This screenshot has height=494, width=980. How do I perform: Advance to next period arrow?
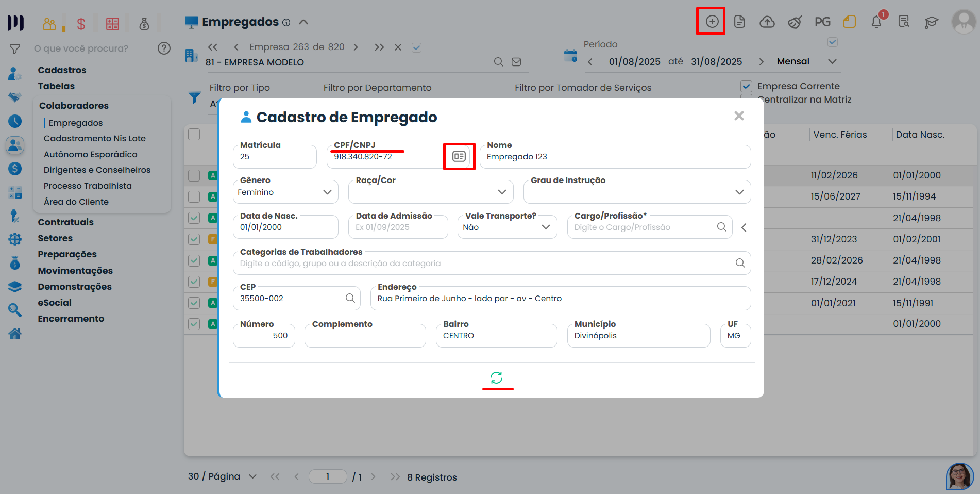(x=761, y=62)
